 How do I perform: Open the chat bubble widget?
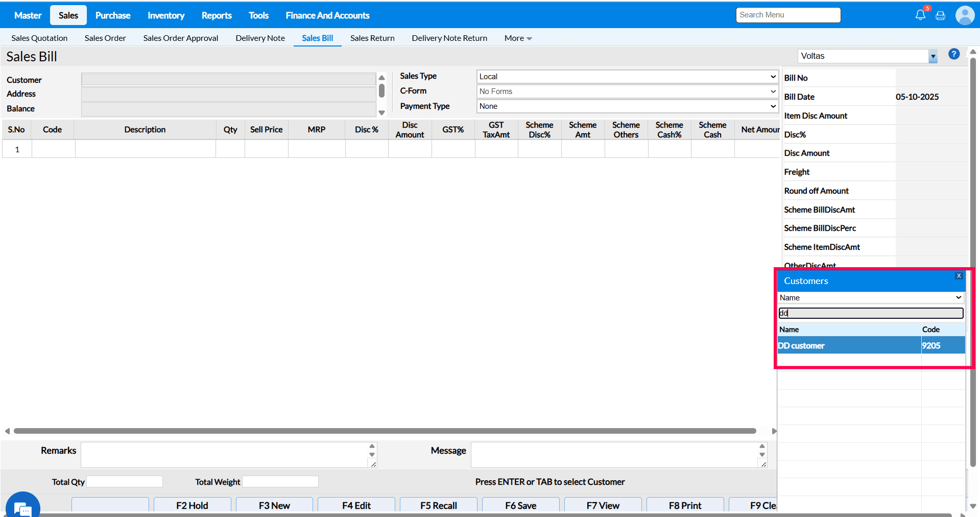22,507
